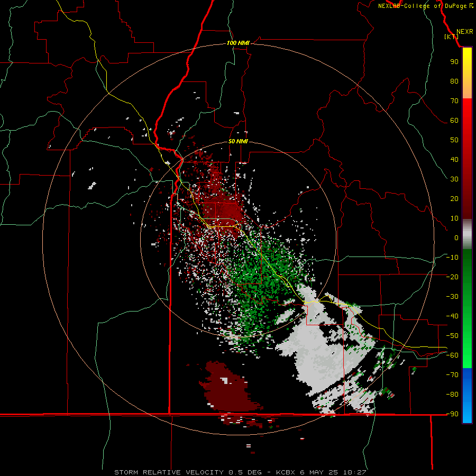Screen dimensions: 476x476
Task: Click the KT units label above the color scale
Action: tap(452, 36)
